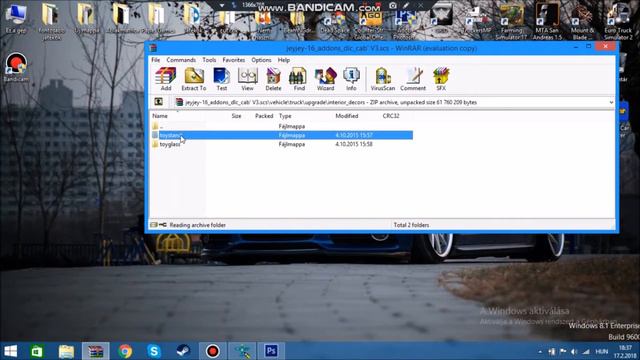Open Skype from the taskbar

pyautogui.click(x=154, y=351)
